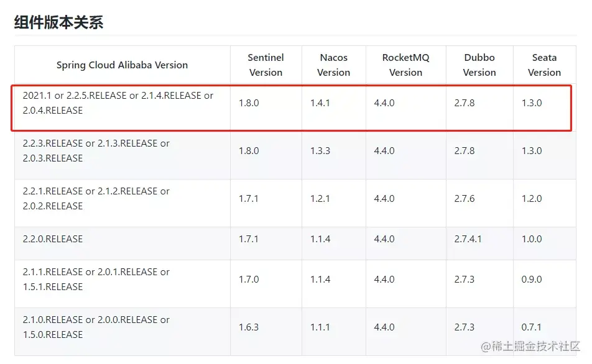Click the 2.2.0.RELEASE version cell

(x=123, y=243)
